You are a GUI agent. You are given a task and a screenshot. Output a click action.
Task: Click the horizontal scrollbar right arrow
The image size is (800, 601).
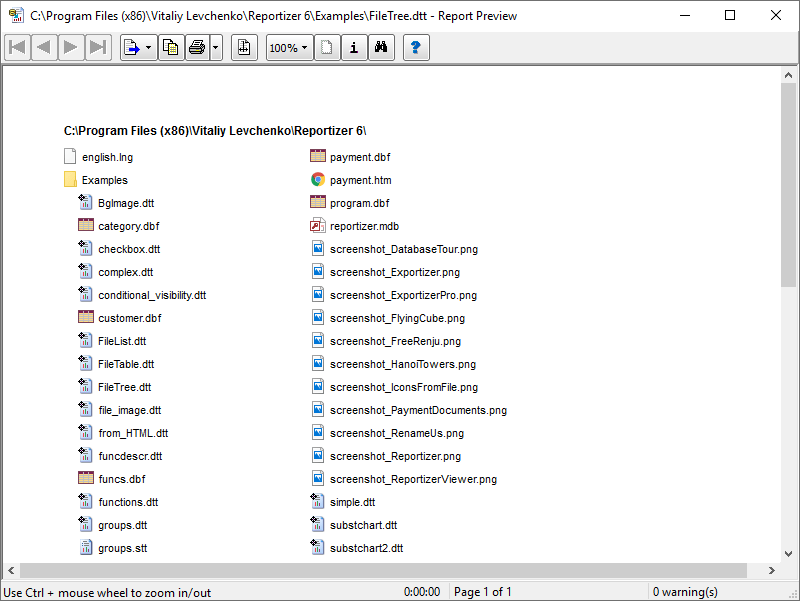point(771,570)
